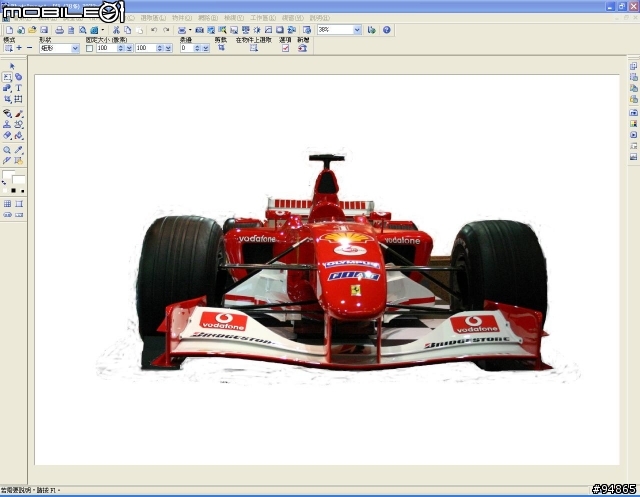Click the Undo arrow icon

[x=154, y=30]
